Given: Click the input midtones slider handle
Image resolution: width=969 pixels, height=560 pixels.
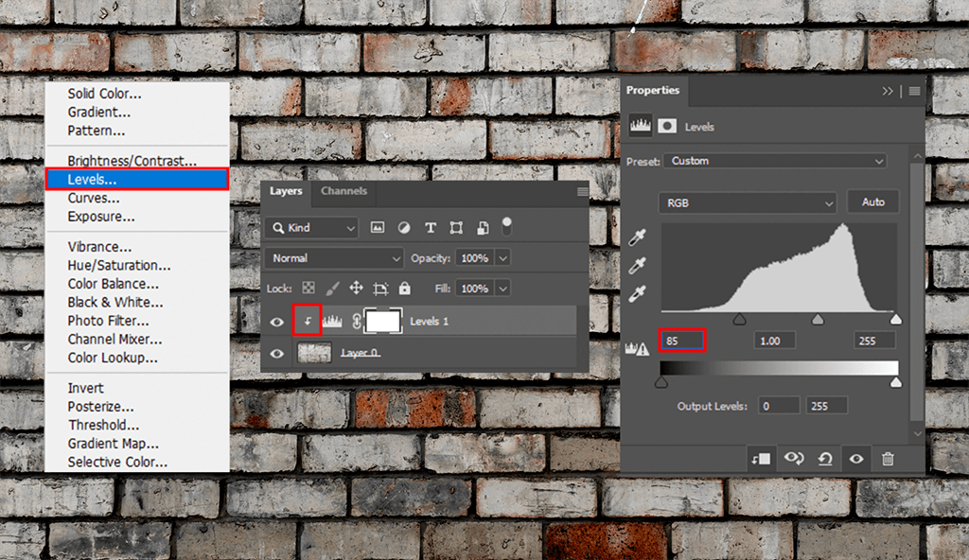Looking at the screenshot, I should [x=818, y=319].
